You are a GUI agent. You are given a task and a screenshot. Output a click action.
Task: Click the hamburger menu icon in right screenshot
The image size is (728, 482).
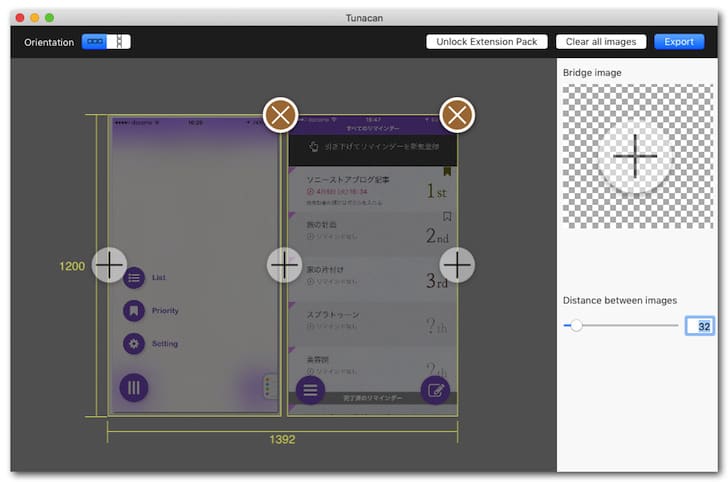pyautogui.click(x=310, y=390)
